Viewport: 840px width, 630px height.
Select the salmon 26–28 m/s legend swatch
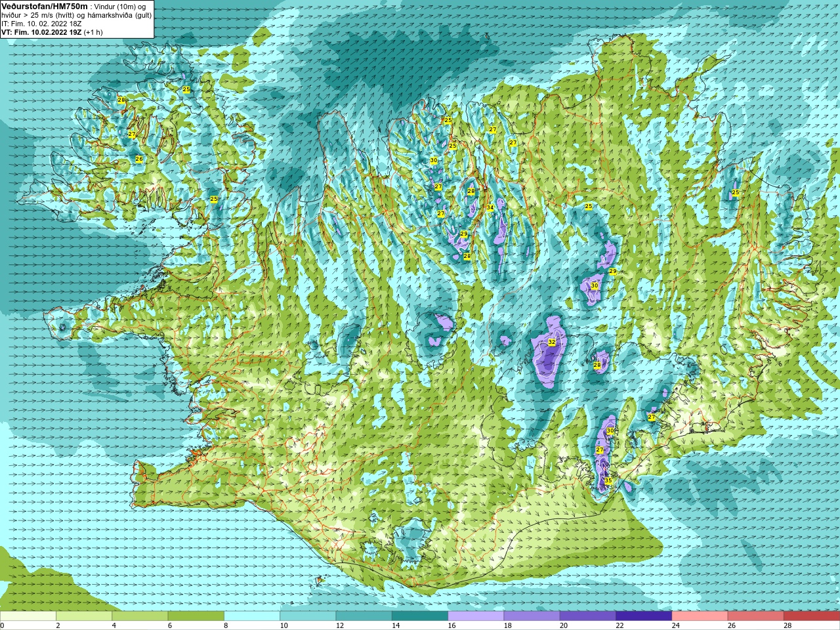tap(756, 616)
